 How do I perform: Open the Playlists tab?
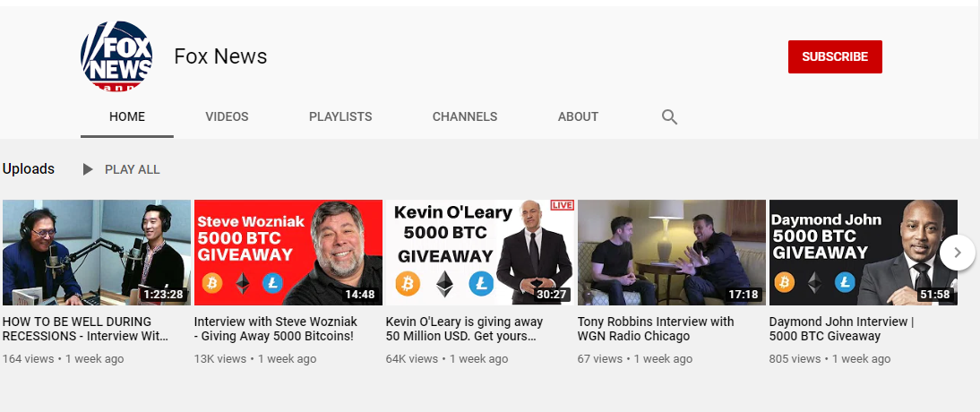click(x=340, y=117)
